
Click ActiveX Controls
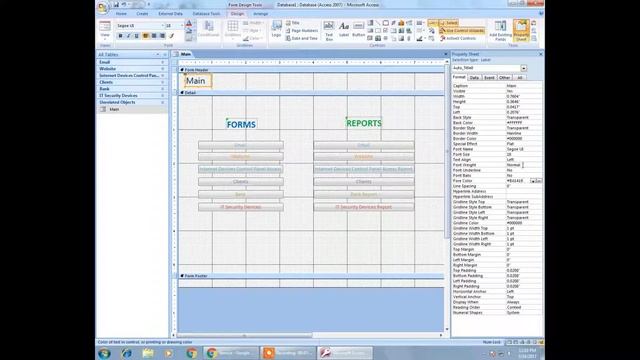[x=458, y=38]
